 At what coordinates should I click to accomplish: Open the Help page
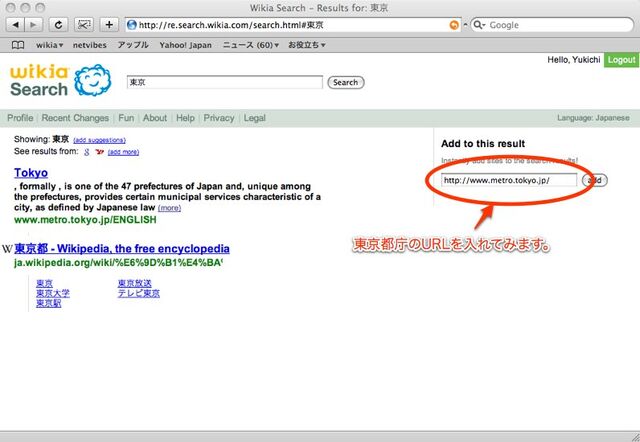(x=185, y=118)
